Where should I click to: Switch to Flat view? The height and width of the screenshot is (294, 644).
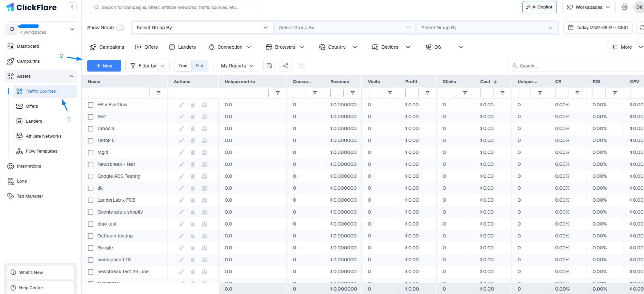[x=200, y=66]
